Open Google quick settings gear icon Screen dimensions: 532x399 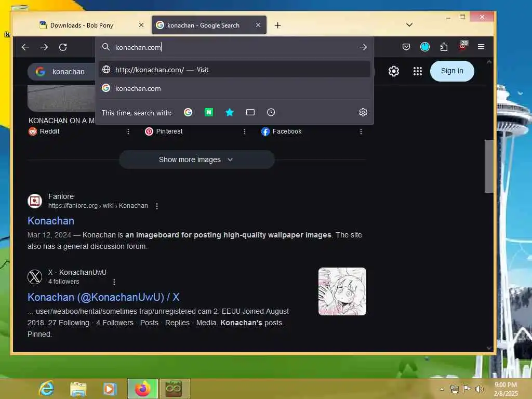pyautogui.click(x=394, y=71)
